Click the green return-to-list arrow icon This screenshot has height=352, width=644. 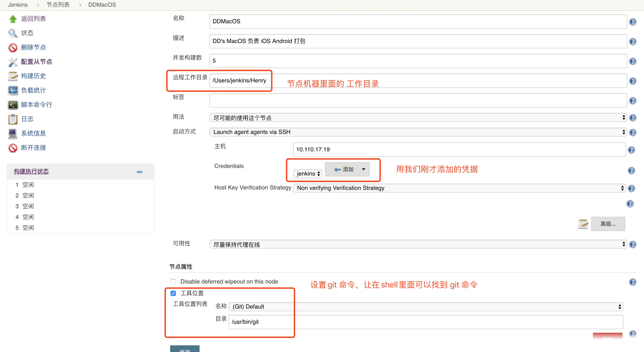click(x=13, y=19)
